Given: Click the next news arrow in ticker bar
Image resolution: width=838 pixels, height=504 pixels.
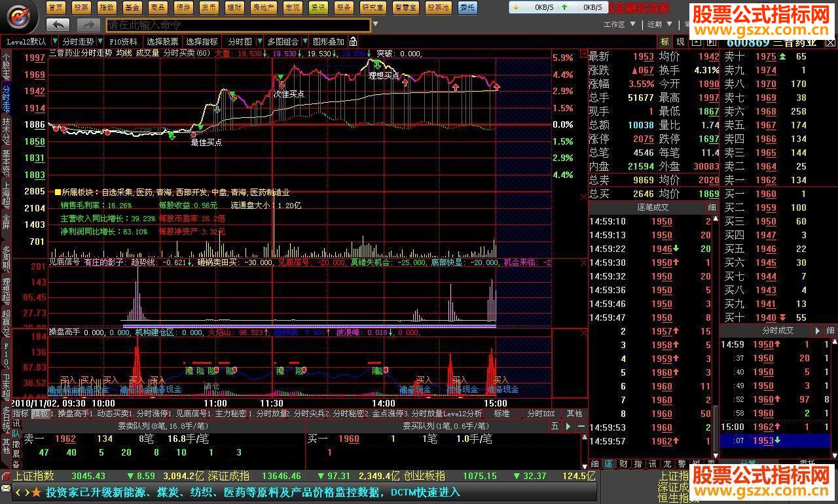Looking at the screenshot, I should point(26,492).
